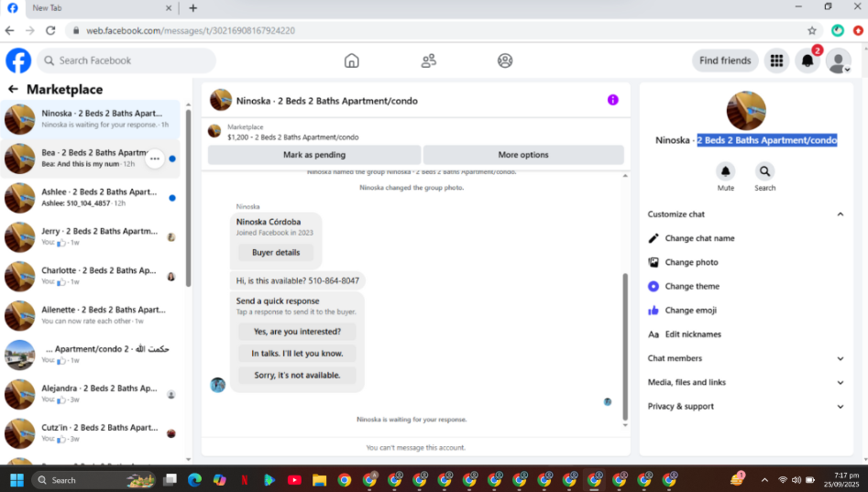
Task: Open the Alejandra conversation in the list
Action: tap(90, 394)
